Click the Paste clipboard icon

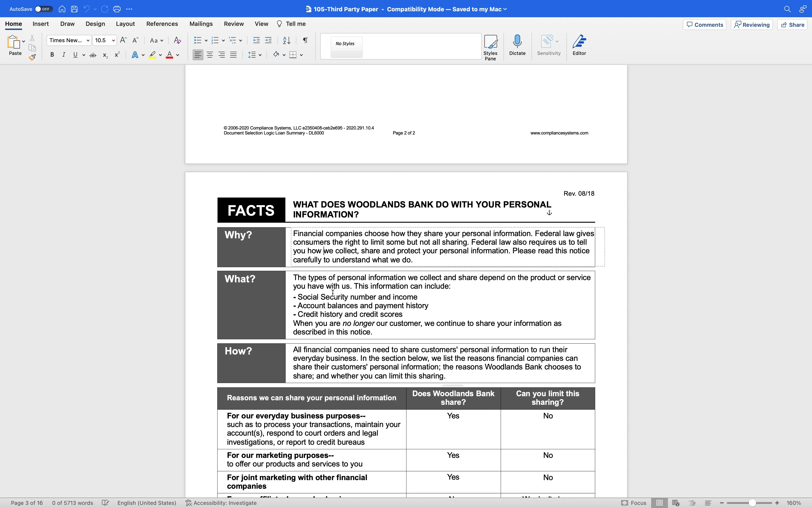tap(14, 43)
